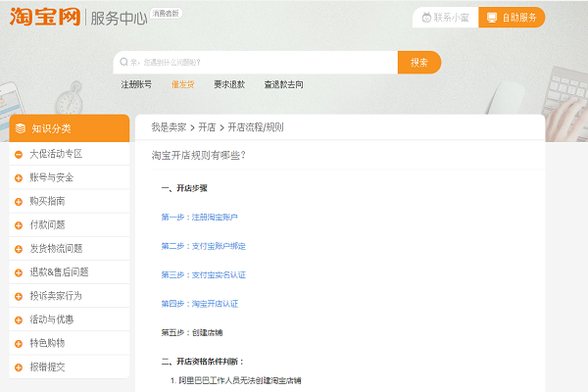Click the magnifier icon in search box
Image resolution: width=588 pixels, height=392 pixels.
123,62
